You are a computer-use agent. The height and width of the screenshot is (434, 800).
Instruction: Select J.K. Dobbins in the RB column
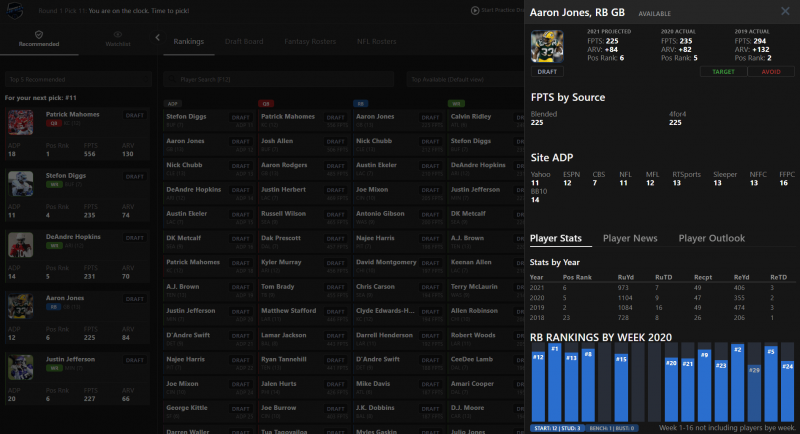[375, 407]
